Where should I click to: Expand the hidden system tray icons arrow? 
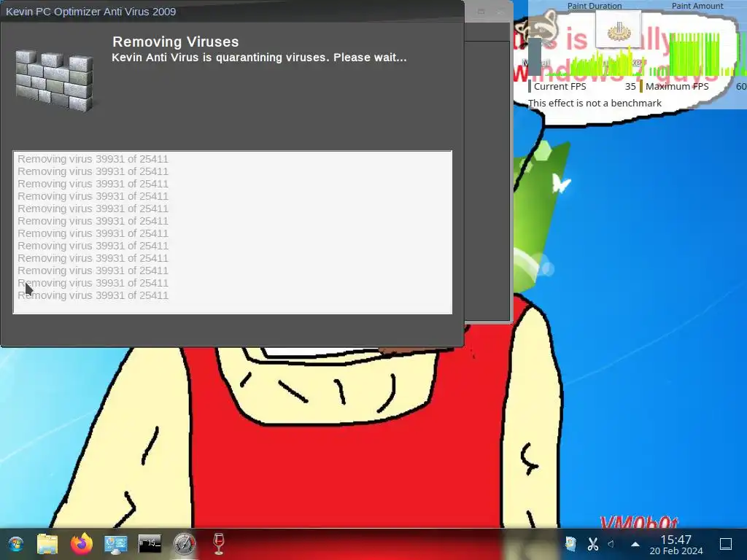(x=635, y=544)
